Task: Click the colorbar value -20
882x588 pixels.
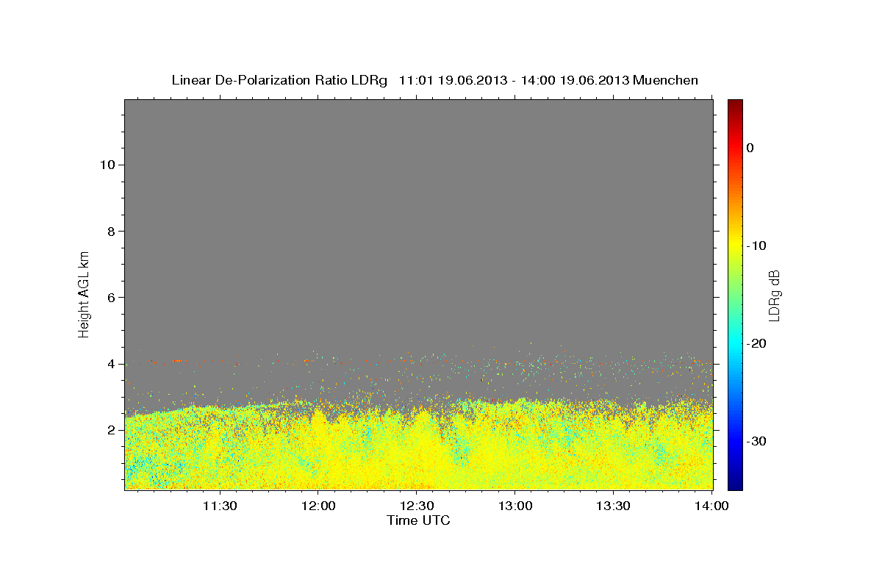Action: pos(756,343)
